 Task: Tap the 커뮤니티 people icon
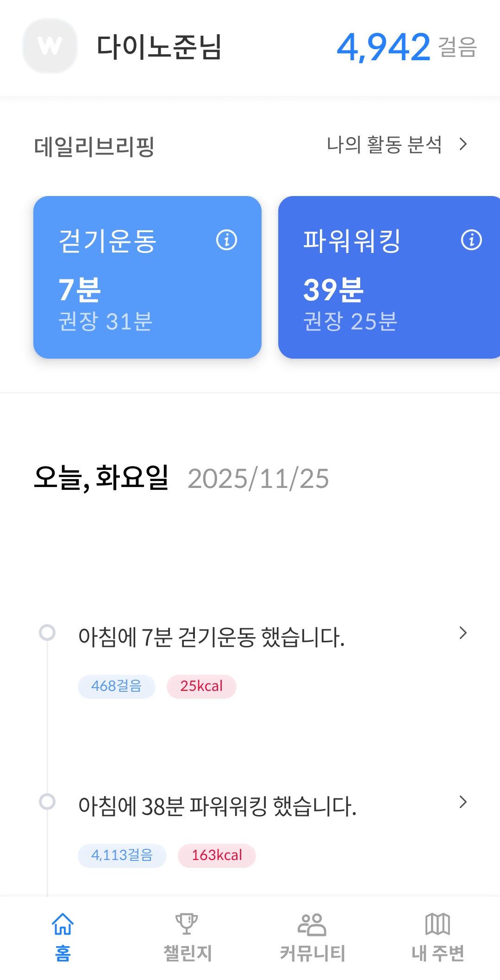pyautogui.click(x=312, y=924)
